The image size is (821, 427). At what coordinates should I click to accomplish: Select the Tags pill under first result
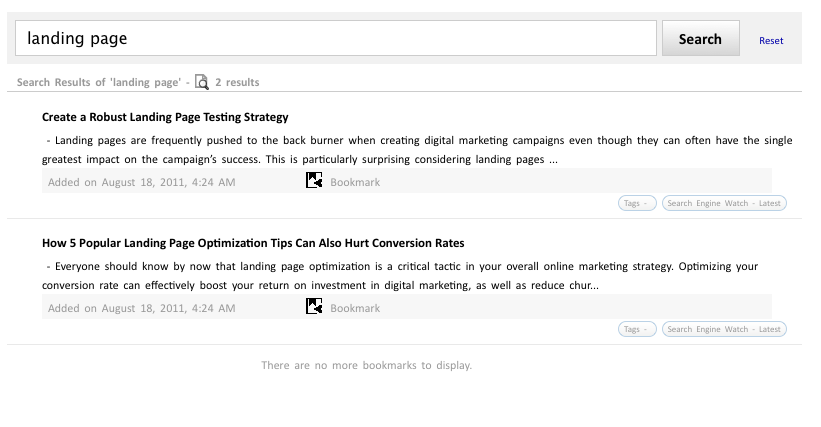coord(637,203)
